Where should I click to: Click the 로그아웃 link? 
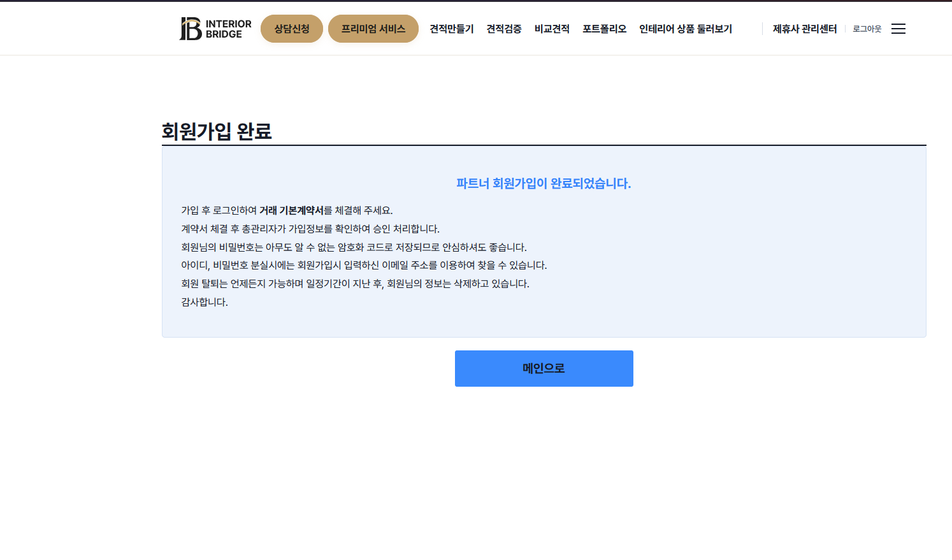tap(867, 29)
